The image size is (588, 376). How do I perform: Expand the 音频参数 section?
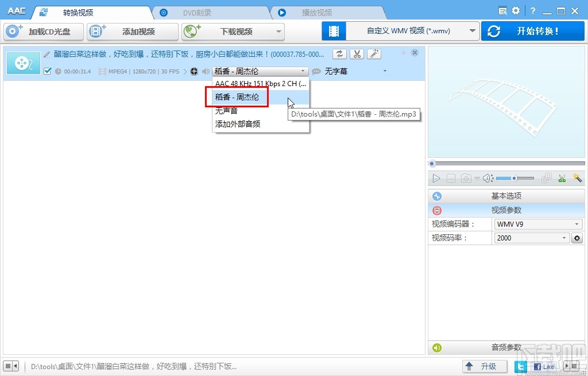click(x=505, y=347)
